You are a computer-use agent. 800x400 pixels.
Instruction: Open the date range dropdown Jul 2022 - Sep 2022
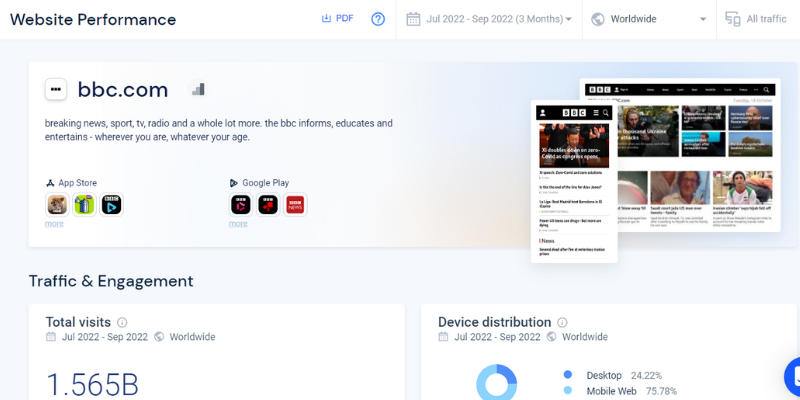coord(489,19)
